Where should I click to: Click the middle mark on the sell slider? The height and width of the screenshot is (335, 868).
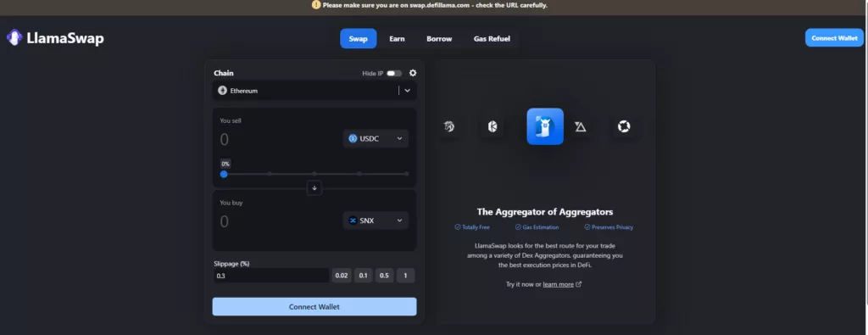pyautogui.click(x=314, y=174)
